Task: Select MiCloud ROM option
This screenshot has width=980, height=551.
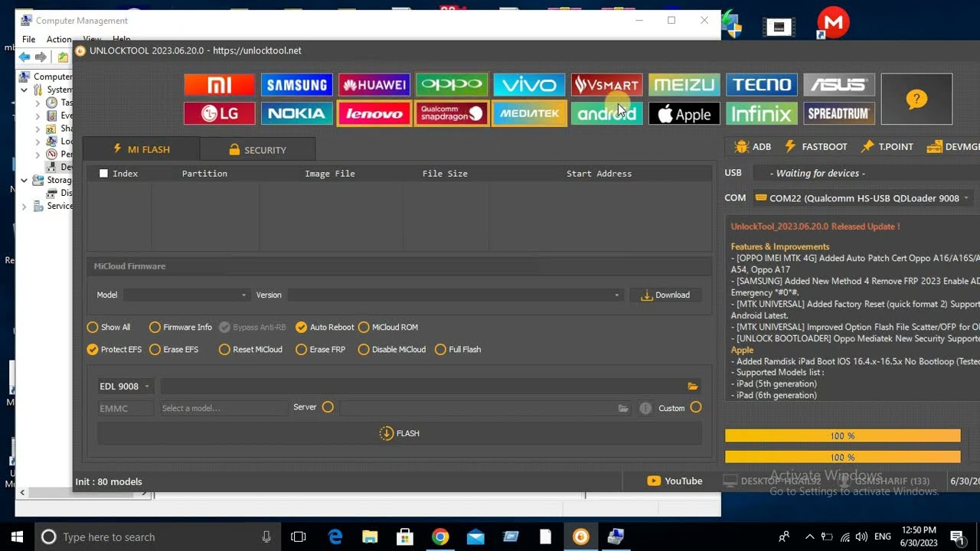Action: pos(388,328)
